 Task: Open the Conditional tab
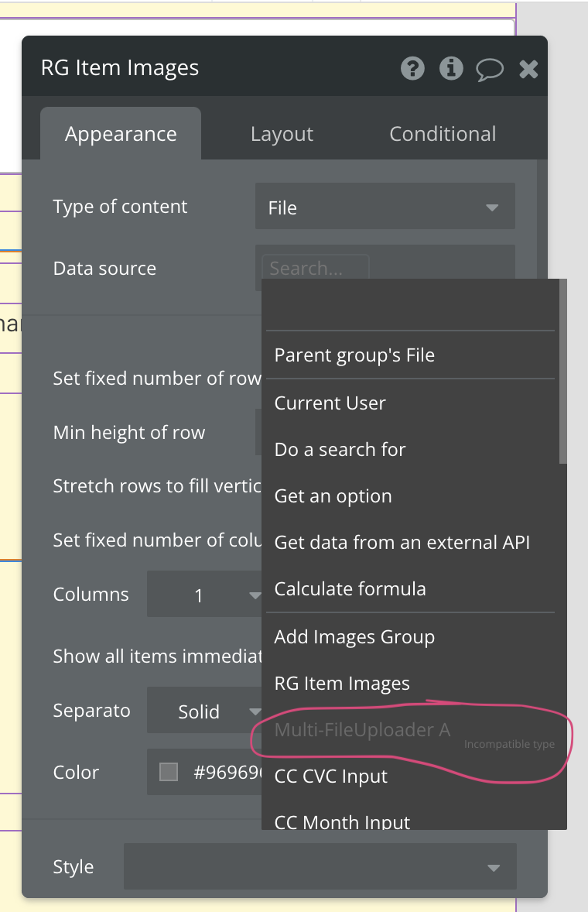(443, 134)
